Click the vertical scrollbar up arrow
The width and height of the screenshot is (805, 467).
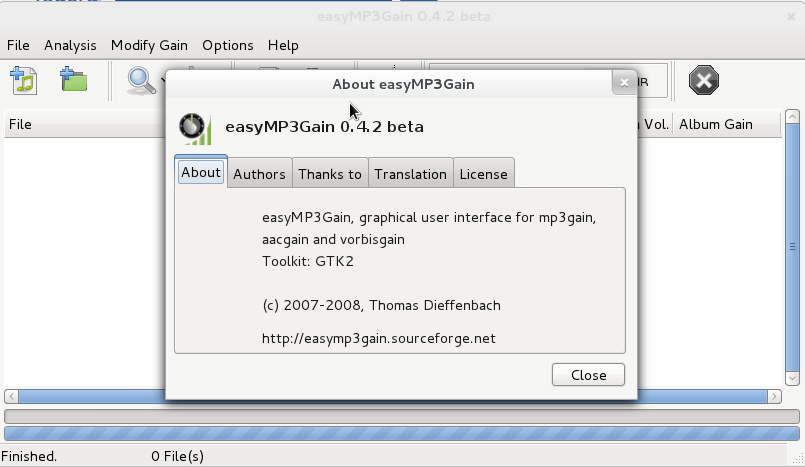792,116
